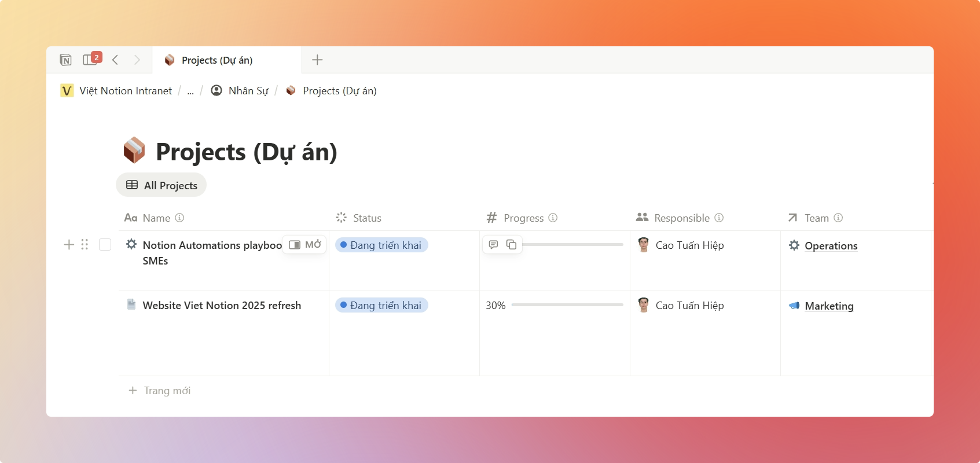Go back with the left arrow
980x463 pixels.
[x=115, y=60]
